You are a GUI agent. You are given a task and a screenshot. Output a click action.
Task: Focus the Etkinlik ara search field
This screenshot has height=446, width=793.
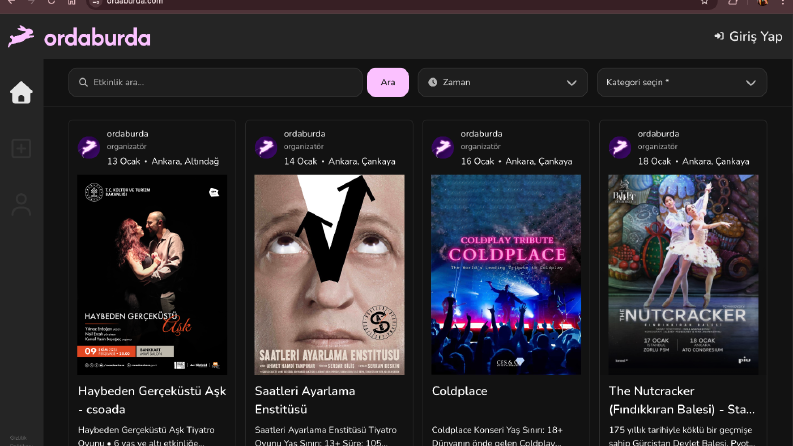pyautogui.click(x=215, y=82)
